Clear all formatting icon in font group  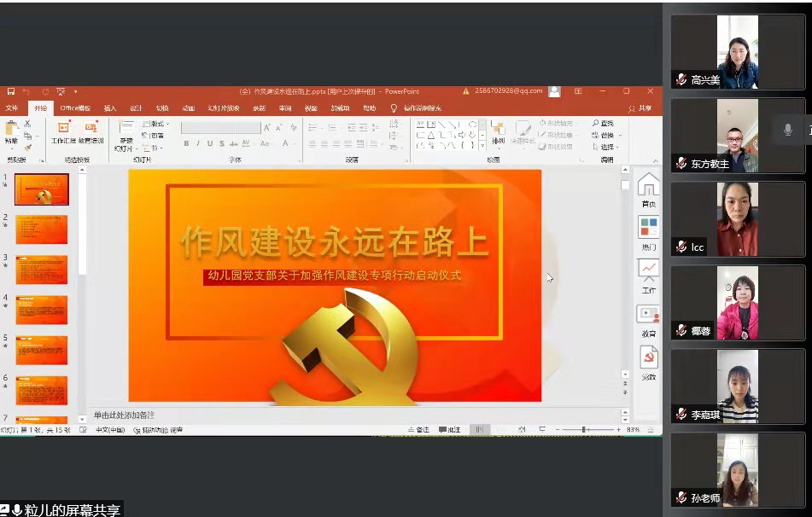[294, 127]
